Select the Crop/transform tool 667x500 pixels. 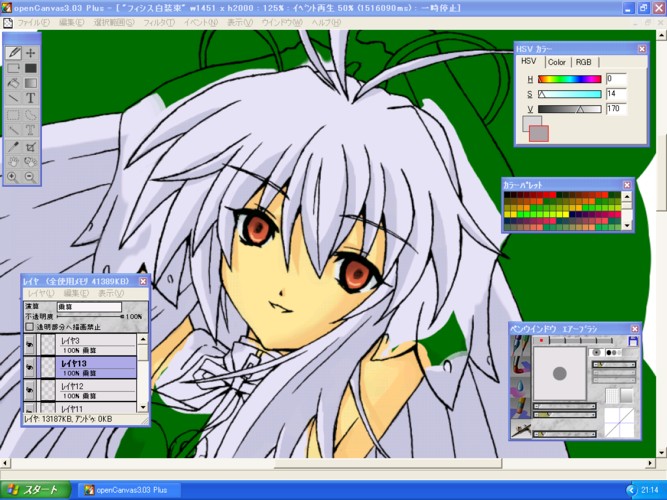click(30, 147)
